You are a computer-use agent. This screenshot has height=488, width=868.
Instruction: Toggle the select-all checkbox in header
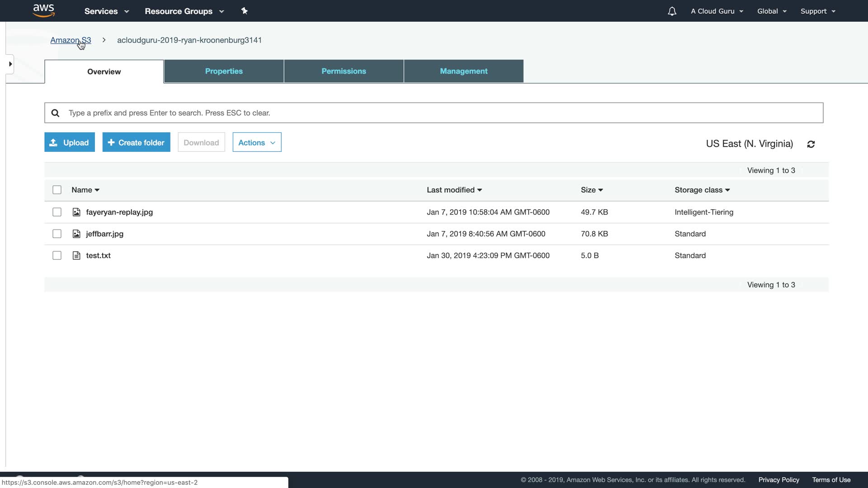tap(57, 190)
